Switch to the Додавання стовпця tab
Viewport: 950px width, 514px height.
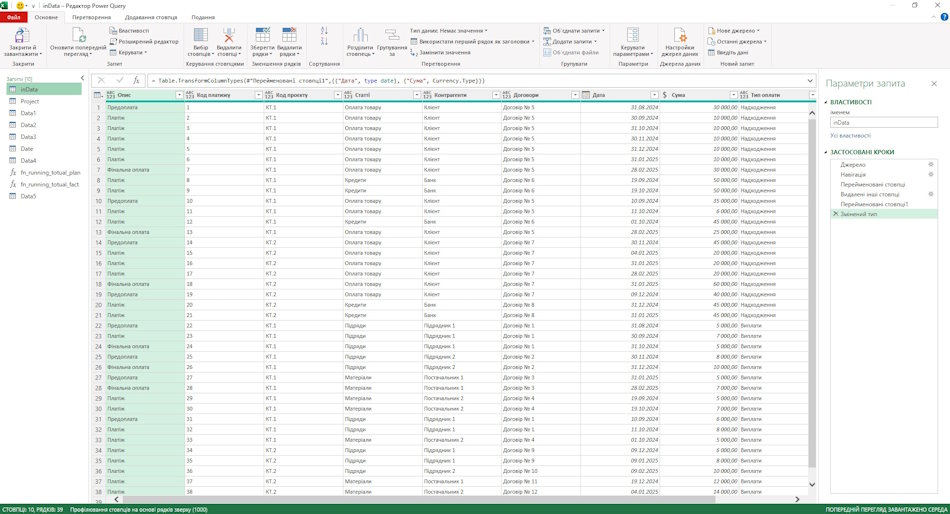[151, 17]
